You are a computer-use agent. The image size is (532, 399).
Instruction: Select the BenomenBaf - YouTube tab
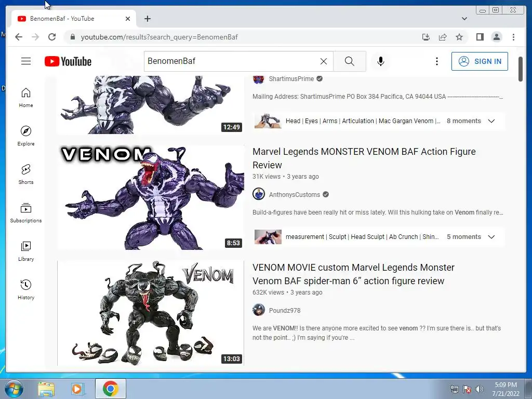coord(74,19)
